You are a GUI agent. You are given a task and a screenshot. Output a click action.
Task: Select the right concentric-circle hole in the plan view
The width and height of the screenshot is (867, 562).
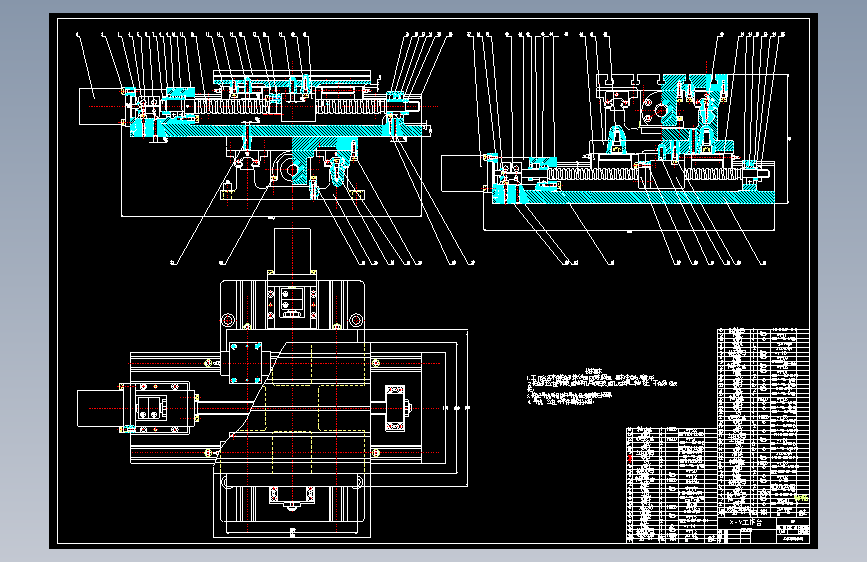coord(356,320)
